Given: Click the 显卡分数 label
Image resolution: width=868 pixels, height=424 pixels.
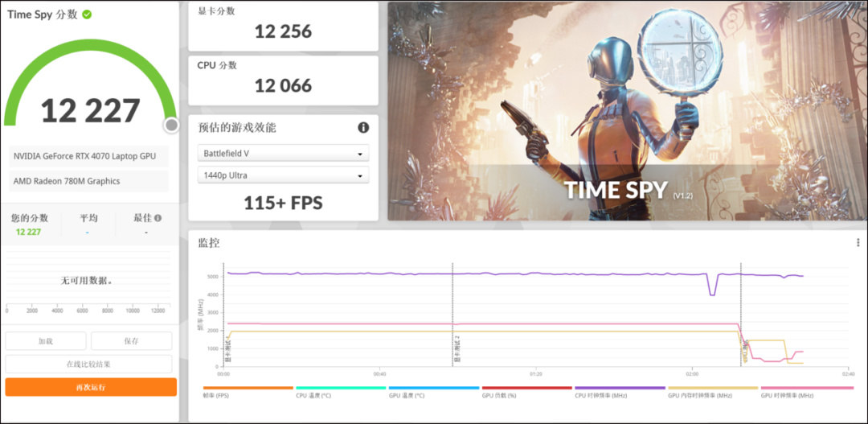Looking at the screenshot, I should (216, 11).
